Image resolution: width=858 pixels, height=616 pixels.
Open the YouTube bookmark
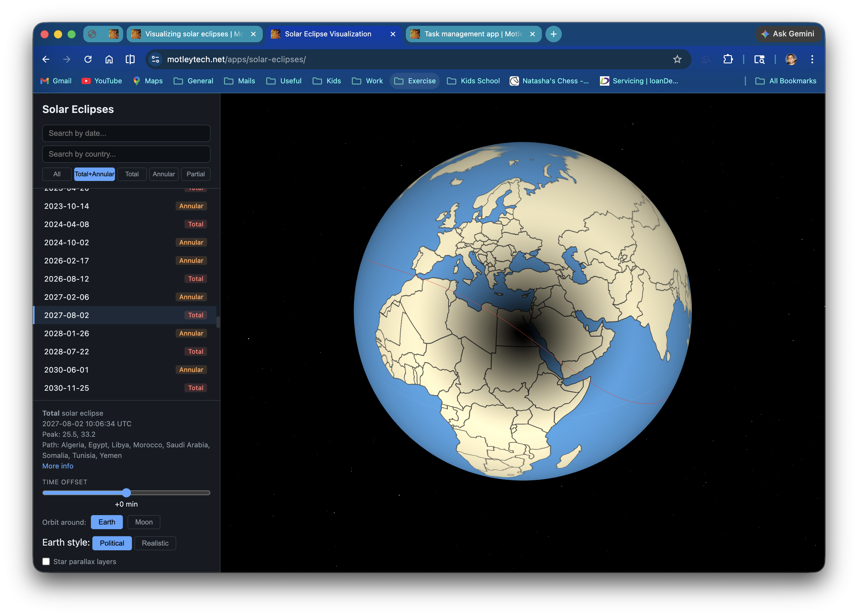click(x=101, y=81)
